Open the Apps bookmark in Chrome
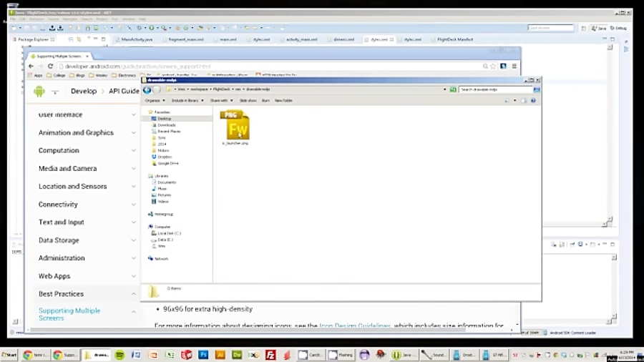 pos(35,76)
